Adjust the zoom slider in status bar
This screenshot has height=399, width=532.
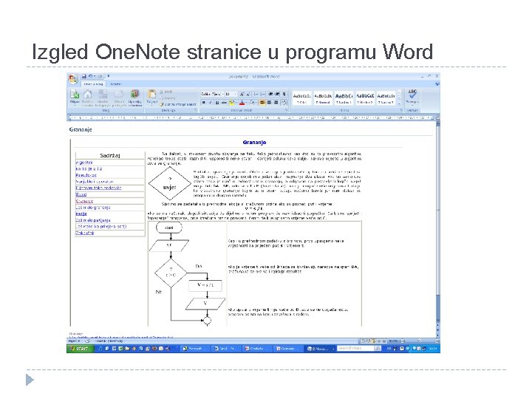click(x=419, y=341)
